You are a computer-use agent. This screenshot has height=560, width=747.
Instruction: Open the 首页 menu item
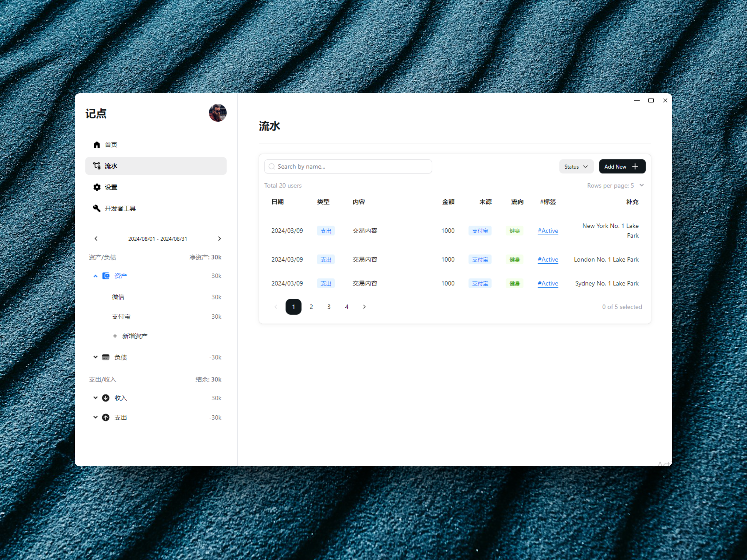(x=156, y=145)
